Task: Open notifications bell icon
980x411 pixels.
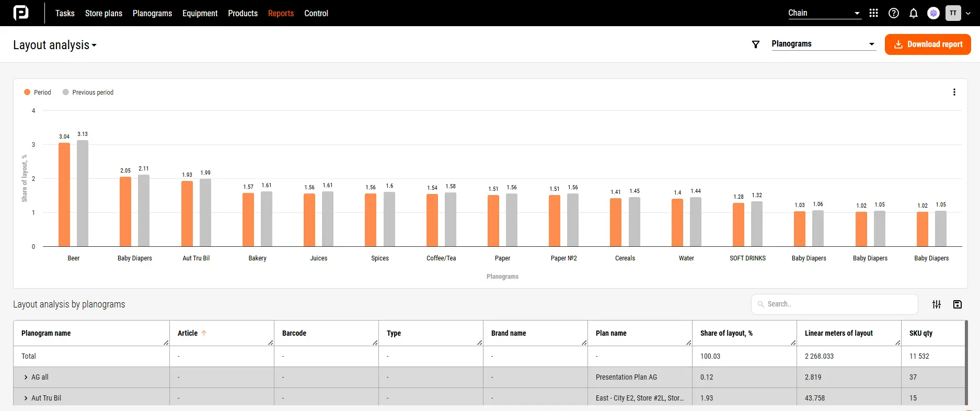Action: click(x=914, y=14)
